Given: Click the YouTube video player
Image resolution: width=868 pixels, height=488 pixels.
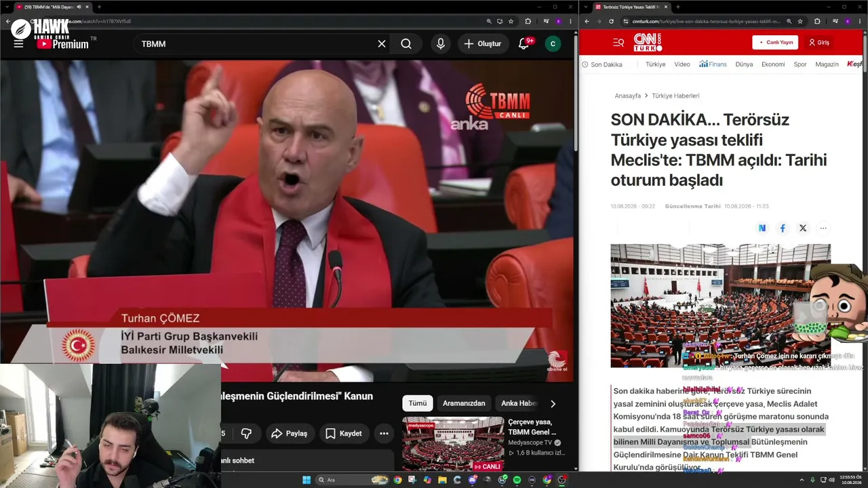Looking at the screenshot, I should [x=287, y=221].
